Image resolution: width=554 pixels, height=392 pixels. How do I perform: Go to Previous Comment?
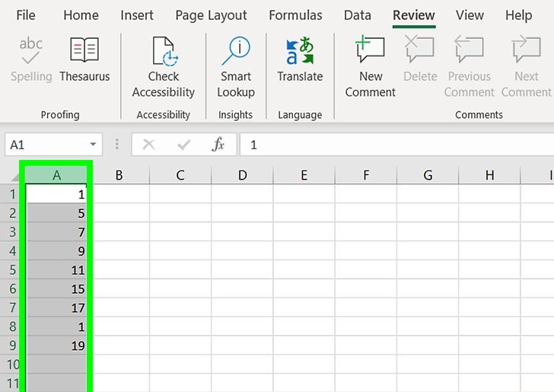[x=469, y=51]
